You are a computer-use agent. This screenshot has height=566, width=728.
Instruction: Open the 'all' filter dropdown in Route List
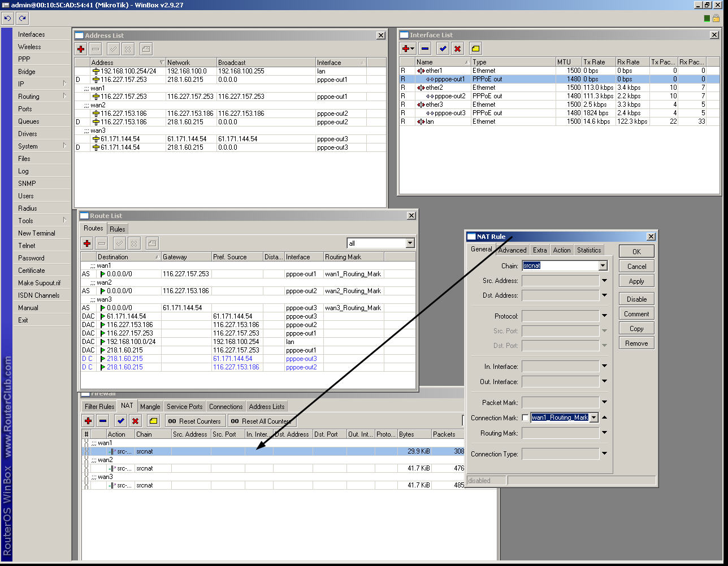pyautogui.click(x=410, y=243)
